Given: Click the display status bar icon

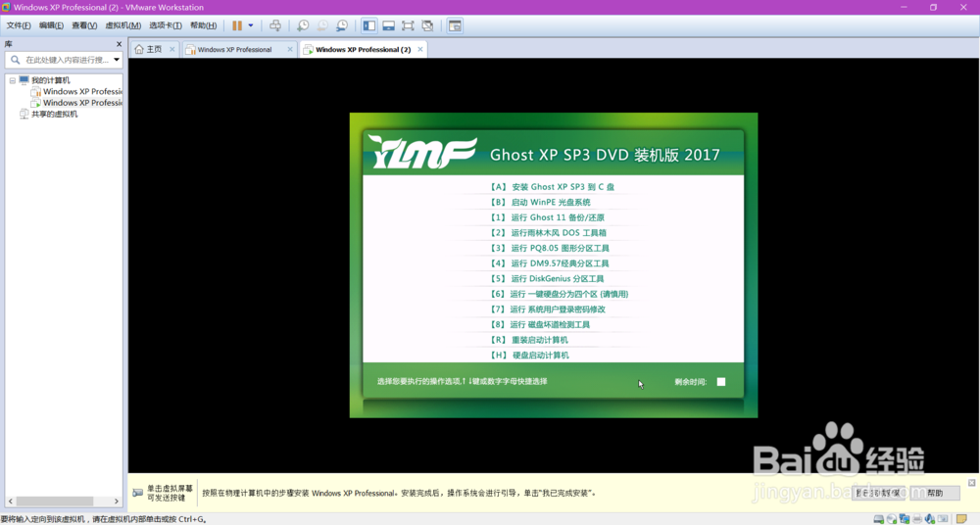Looking at the screenshot, I should 943,519.
